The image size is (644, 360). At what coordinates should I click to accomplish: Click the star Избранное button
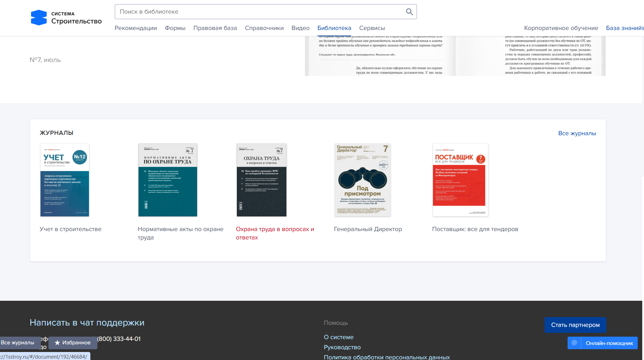point(73,343)
